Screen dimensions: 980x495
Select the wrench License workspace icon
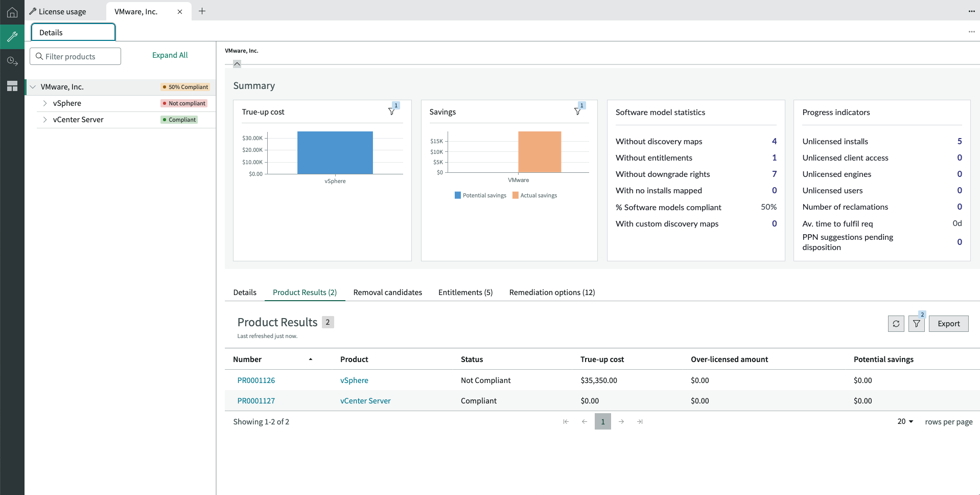point(12,37)
